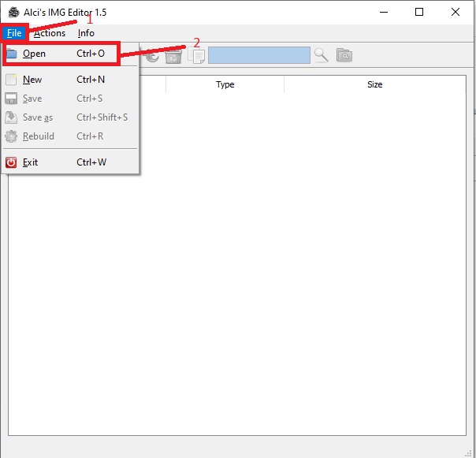Open the File menu
This screenshot has width=476, height=458.
coord(14,33)
